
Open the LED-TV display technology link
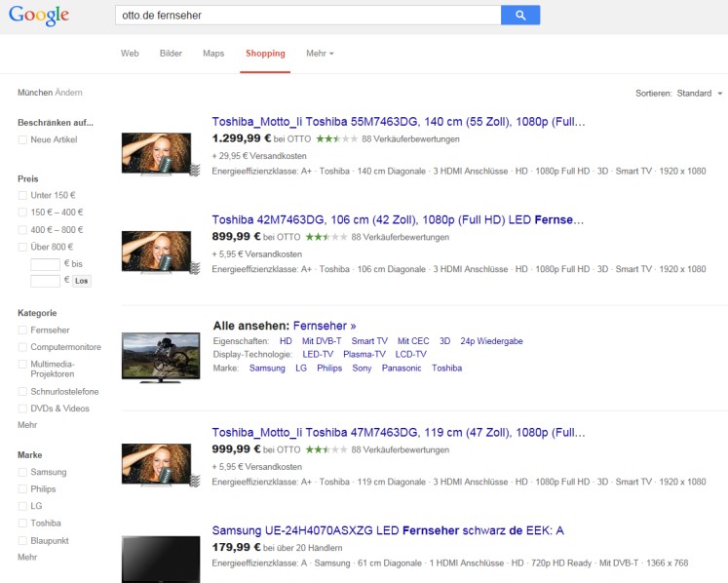pyautogui.click(x=318, y=355)
